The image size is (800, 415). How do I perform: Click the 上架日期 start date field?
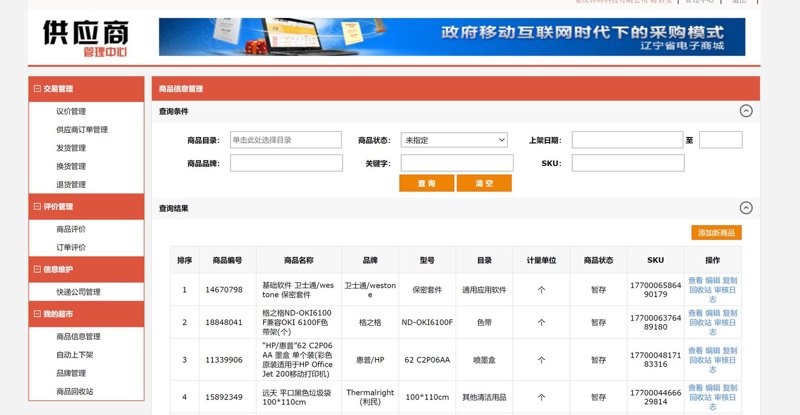[628, 140]
